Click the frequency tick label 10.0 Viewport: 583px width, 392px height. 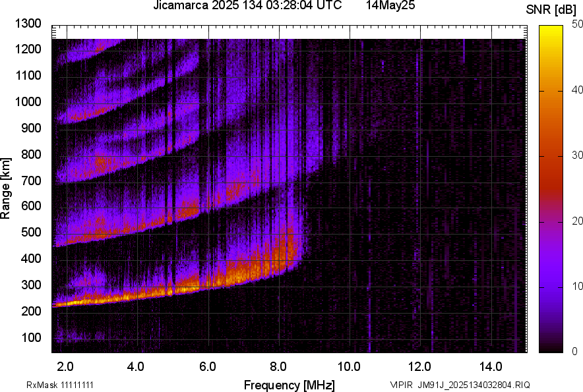[x=349, y=367]
